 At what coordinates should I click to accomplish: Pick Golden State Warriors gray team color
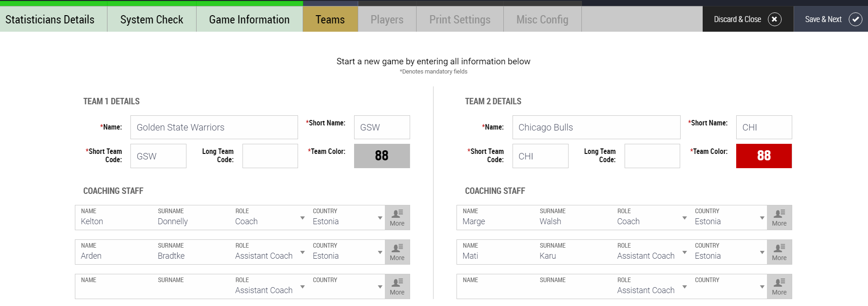382,156
